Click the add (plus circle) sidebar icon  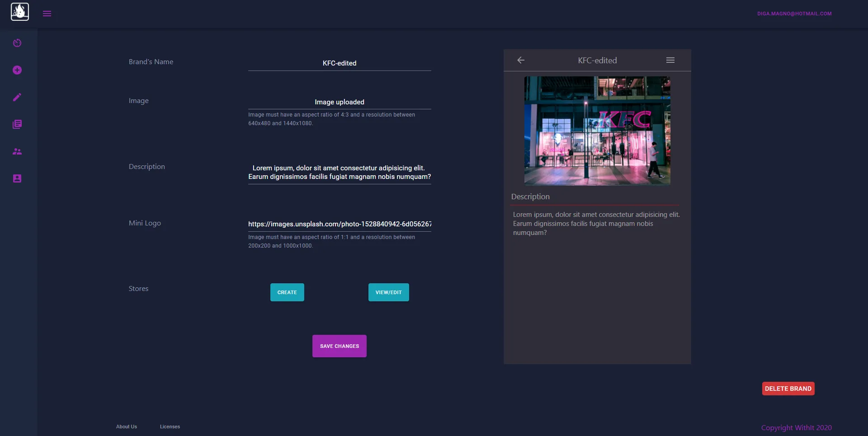17,70
